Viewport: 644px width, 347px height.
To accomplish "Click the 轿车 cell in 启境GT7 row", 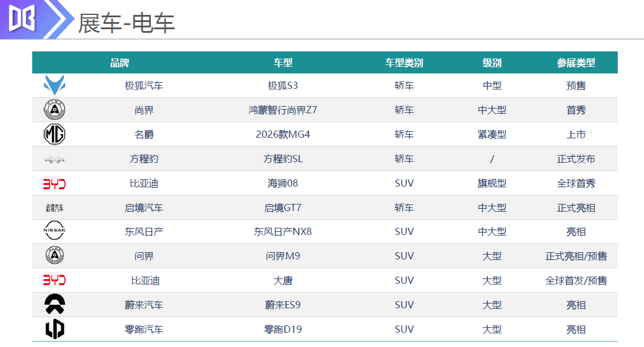I will tap(404, 208).
